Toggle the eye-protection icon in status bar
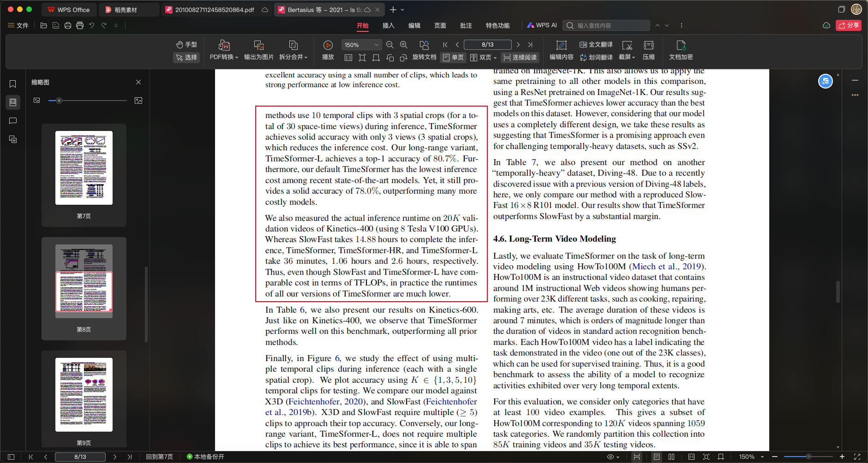868x463 pixels. pos(611,457)
